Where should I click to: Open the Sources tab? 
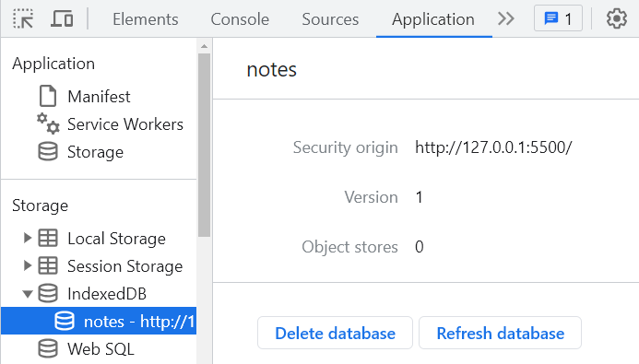pyautogui.click(x=330, y=19)
